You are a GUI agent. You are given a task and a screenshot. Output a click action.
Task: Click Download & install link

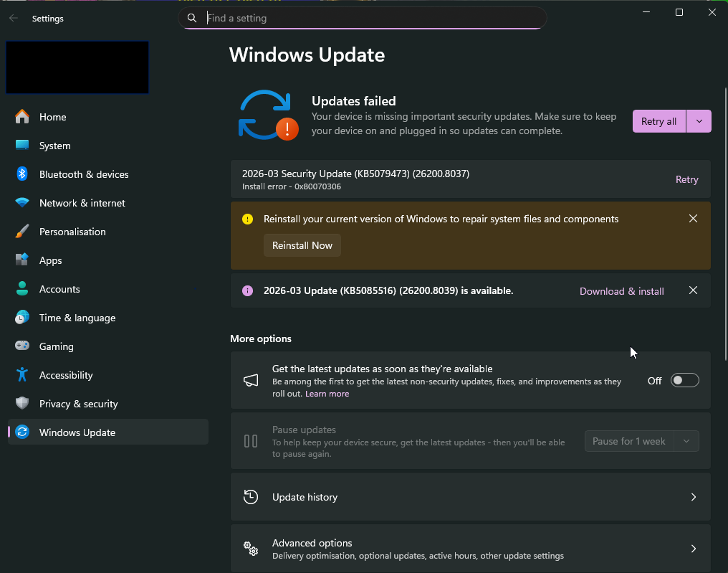click(x=622, y=291)
